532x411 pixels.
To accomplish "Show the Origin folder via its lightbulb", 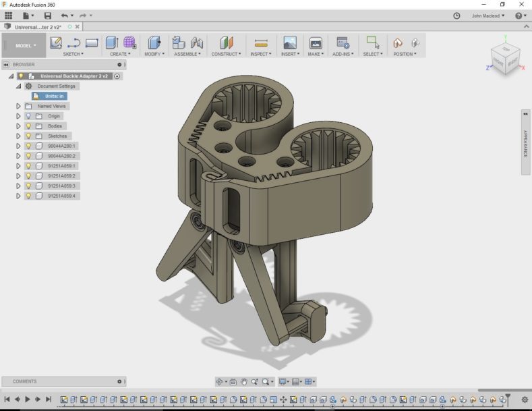I will point(28,116).
